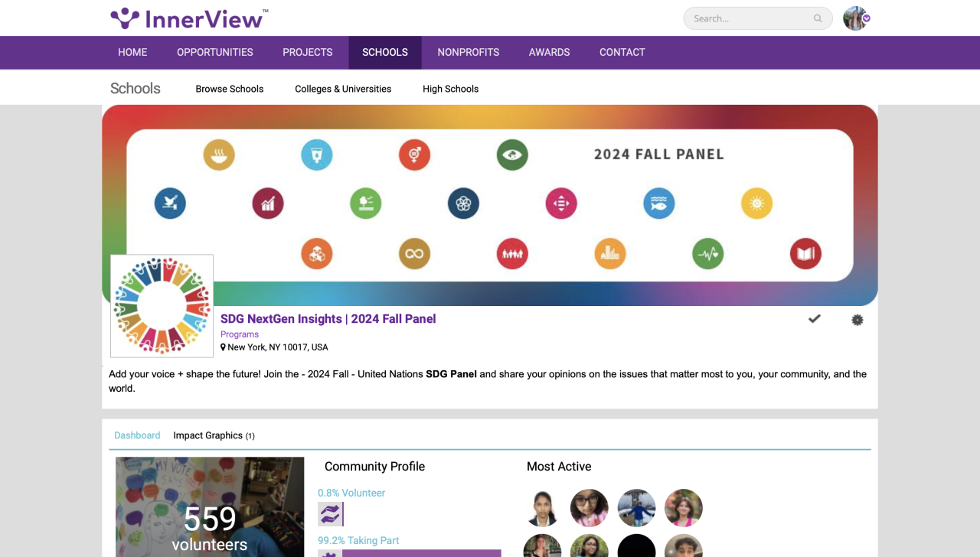Image resolution: width=980 pixels, height=557 pixels.
Task: Open the Most Active avatar with white background
Action: click(x=543, y=508)
